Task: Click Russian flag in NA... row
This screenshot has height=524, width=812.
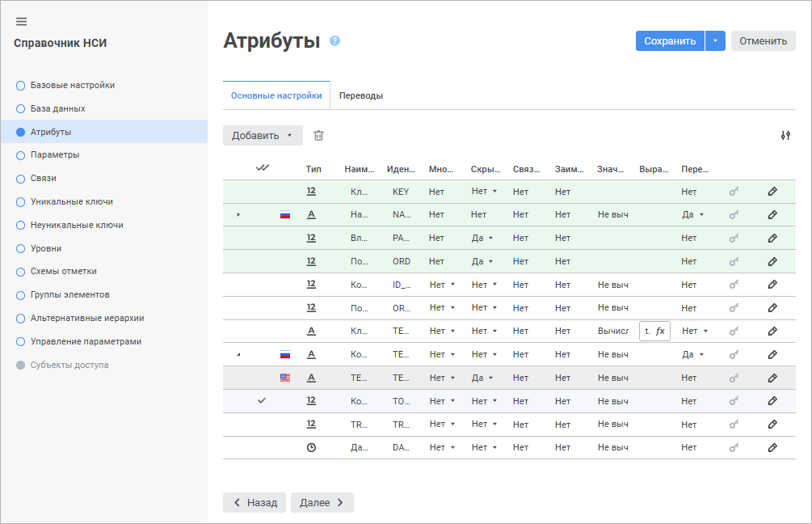Action: coord(285,214)
